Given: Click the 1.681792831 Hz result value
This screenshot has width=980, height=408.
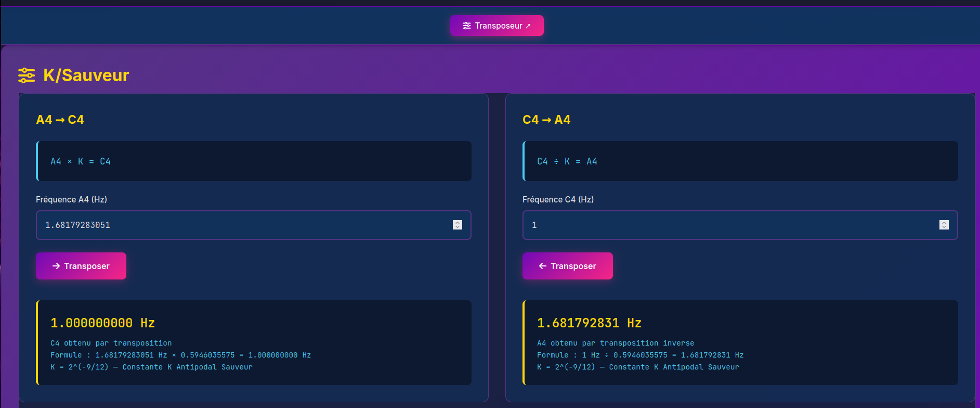Looking at the screenshot, I should click(590, 323).
